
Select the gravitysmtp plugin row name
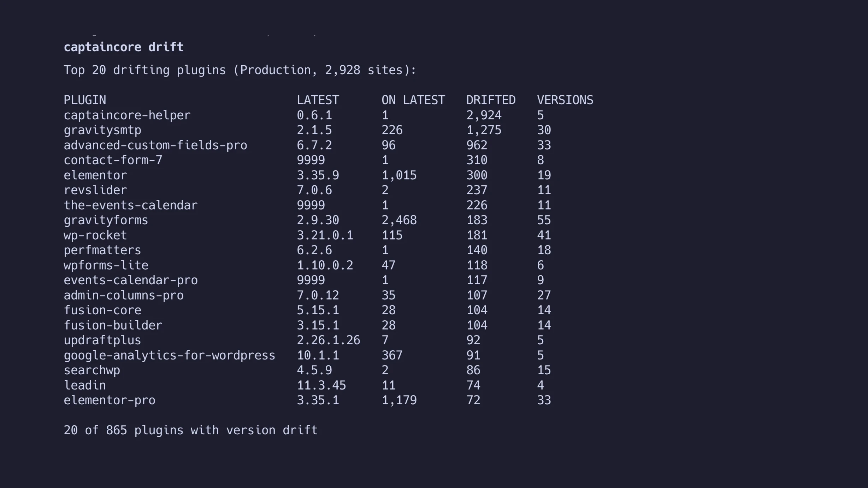102,130
